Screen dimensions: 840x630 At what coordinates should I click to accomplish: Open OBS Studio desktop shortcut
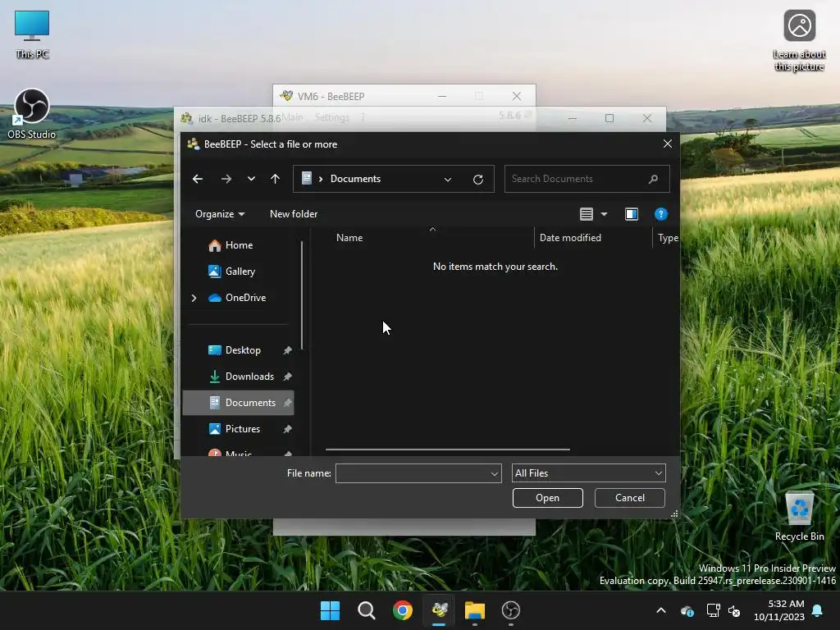32,114
